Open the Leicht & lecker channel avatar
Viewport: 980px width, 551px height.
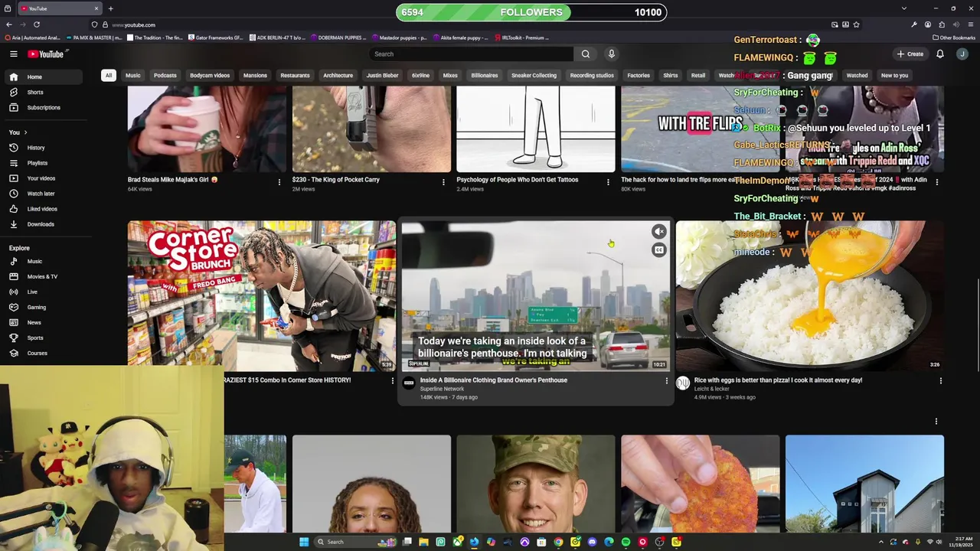683,383
